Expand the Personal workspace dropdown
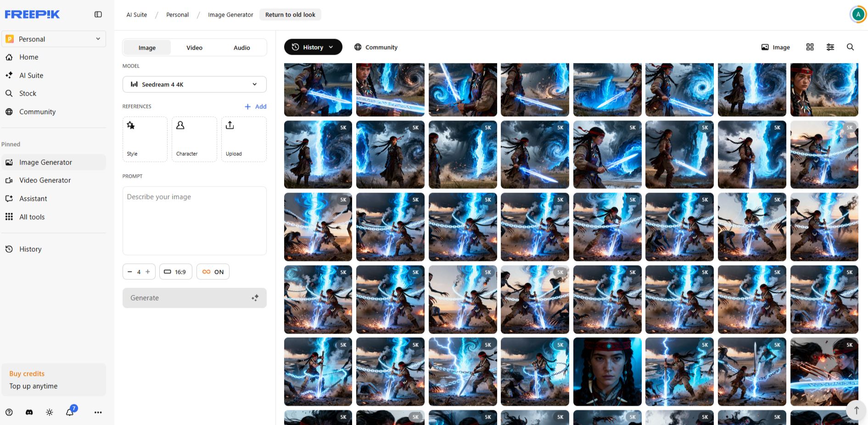Image resolution: width=868 pixels, height=425 pixels. (54, 39)
